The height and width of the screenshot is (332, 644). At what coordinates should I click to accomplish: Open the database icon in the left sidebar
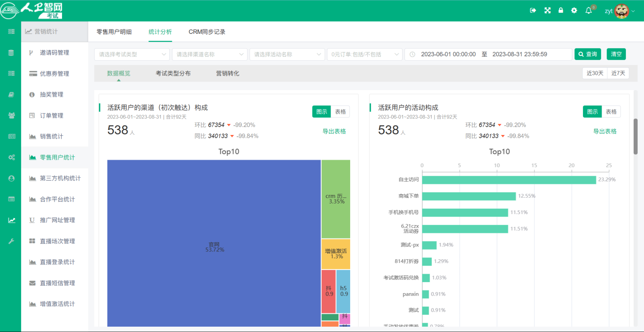pyautogui.click(x=11, y=52)
